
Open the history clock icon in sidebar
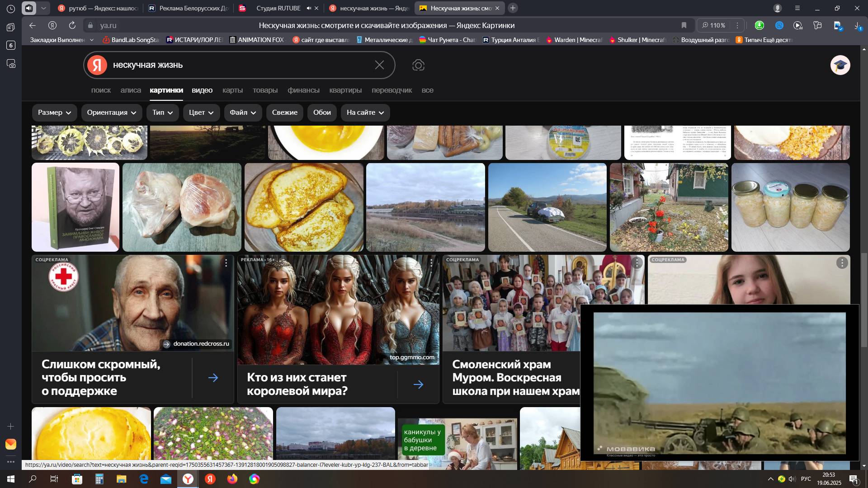11,9
